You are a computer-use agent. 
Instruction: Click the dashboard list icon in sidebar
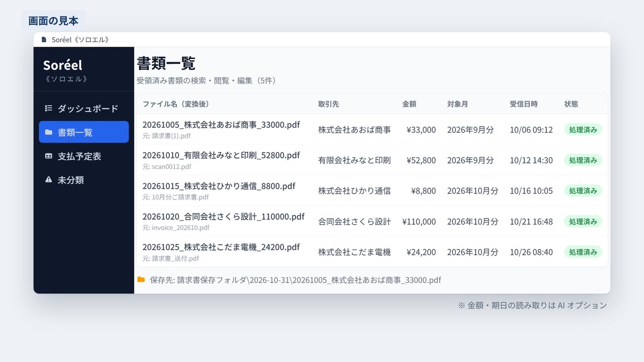coord(48,108)
